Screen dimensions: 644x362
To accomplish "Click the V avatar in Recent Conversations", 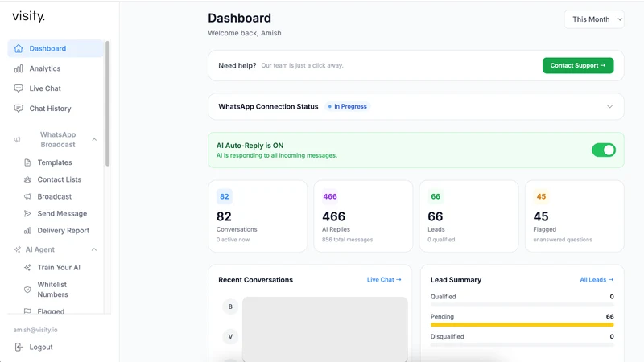I will 230,336.
